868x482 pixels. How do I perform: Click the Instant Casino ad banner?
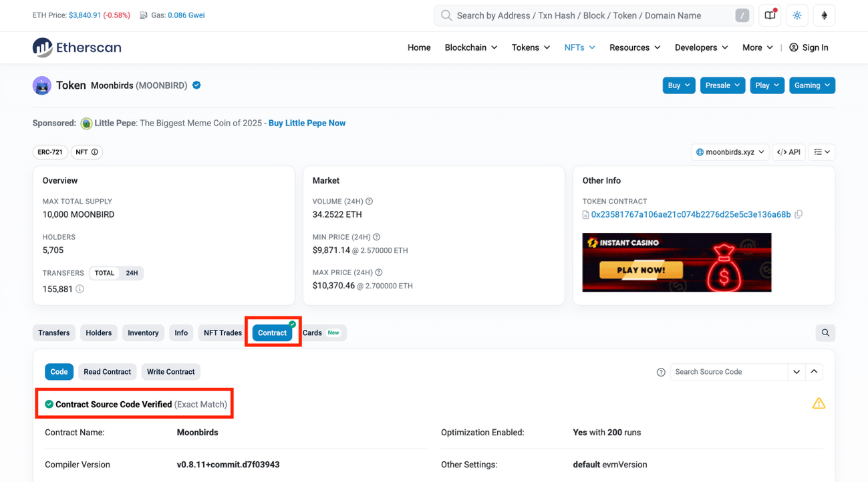click(x=677, y=262)
